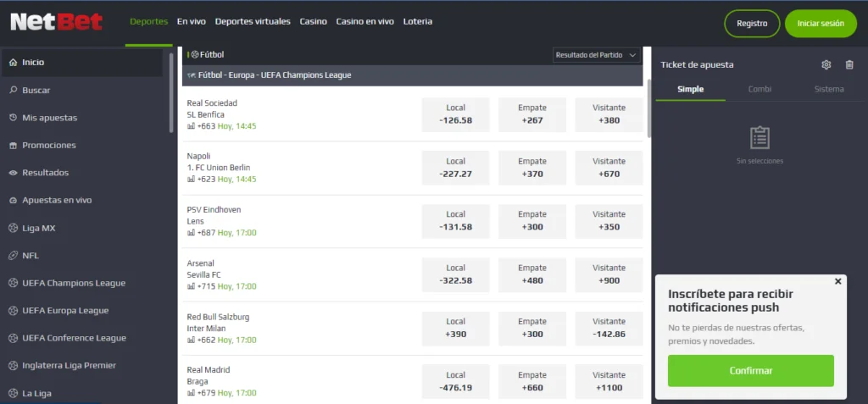Go to En vivo section
868x404 pixels.
point(192,21)
